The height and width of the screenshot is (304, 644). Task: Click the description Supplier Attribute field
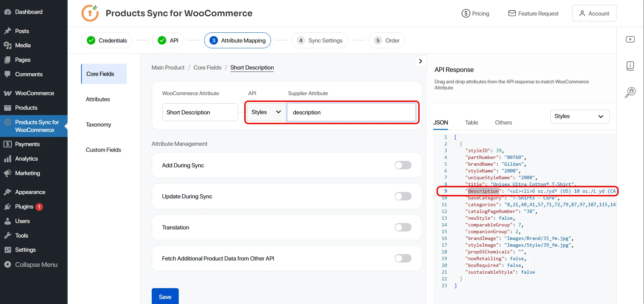(351, 112)
